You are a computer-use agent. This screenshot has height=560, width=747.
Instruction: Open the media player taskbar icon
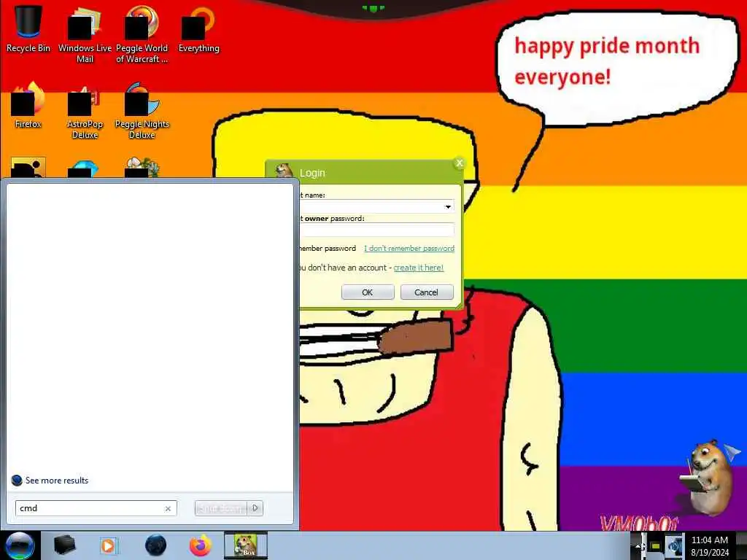click(x=108, y=545)
